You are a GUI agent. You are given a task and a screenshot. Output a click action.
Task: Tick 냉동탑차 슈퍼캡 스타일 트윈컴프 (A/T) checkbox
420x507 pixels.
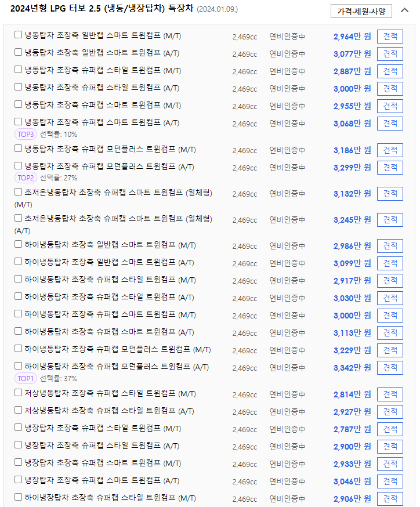pyautogui.click(x=18, y=87)
